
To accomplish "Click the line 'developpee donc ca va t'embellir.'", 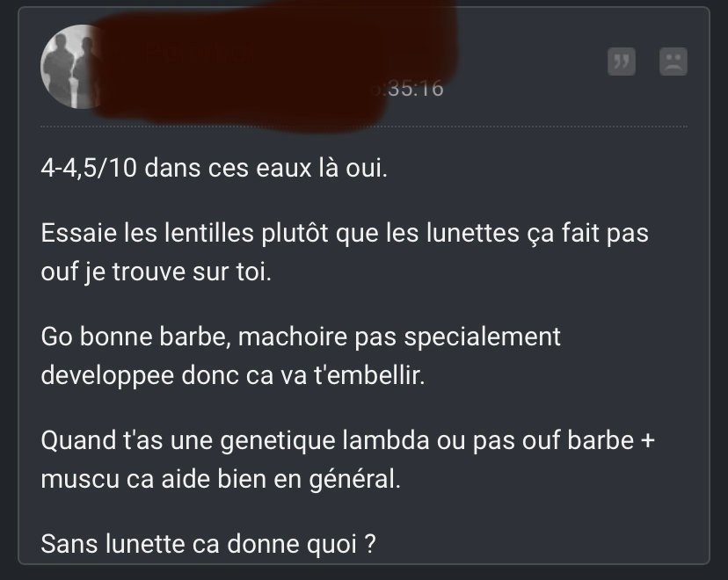I will click(233, 375).
